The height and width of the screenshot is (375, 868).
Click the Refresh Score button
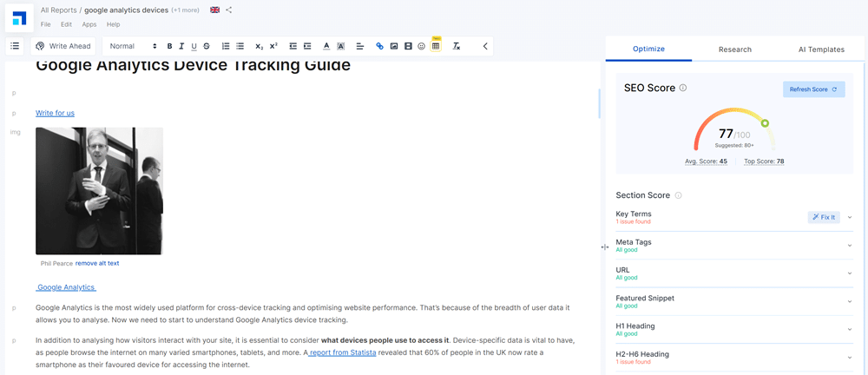[813, 89]
